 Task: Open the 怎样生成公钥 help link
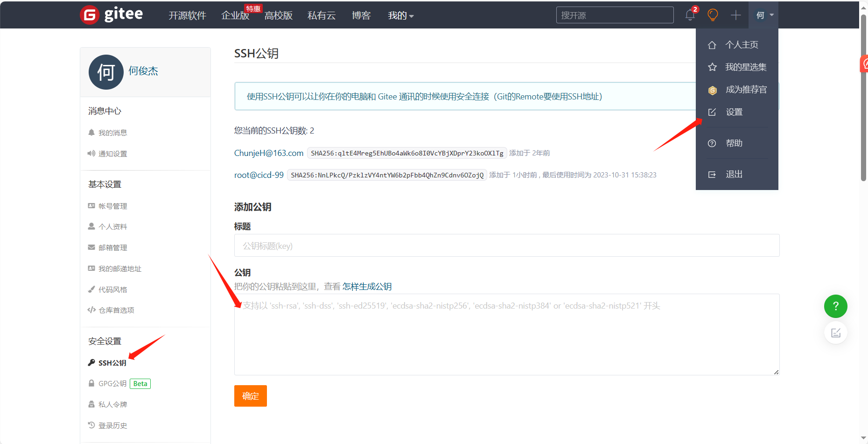(x=367, y=287)
